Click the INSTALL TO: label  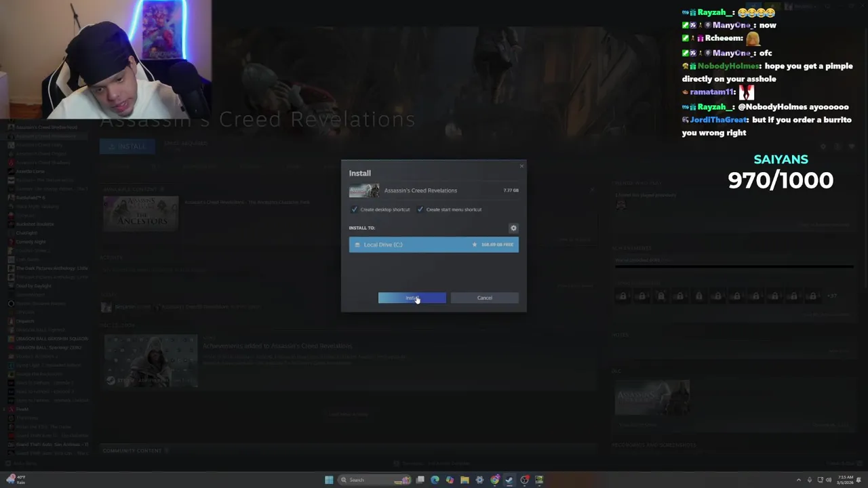(362, 228)
